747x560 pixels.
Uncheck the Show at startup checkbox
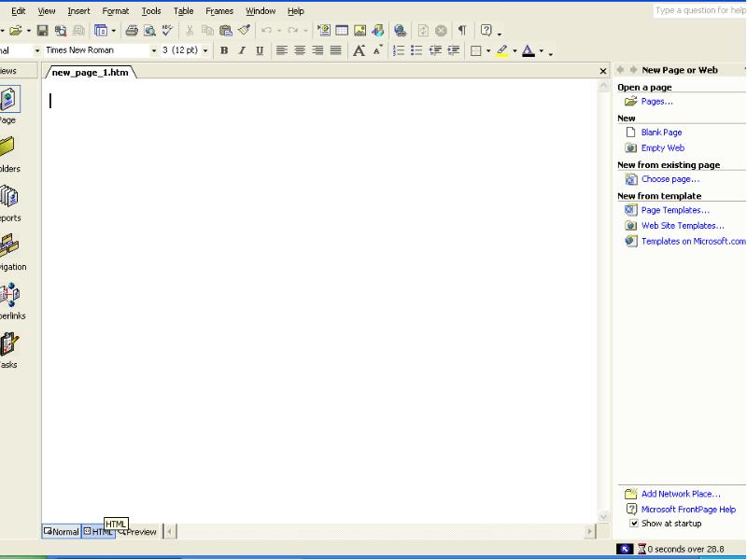tap(634, 524)
